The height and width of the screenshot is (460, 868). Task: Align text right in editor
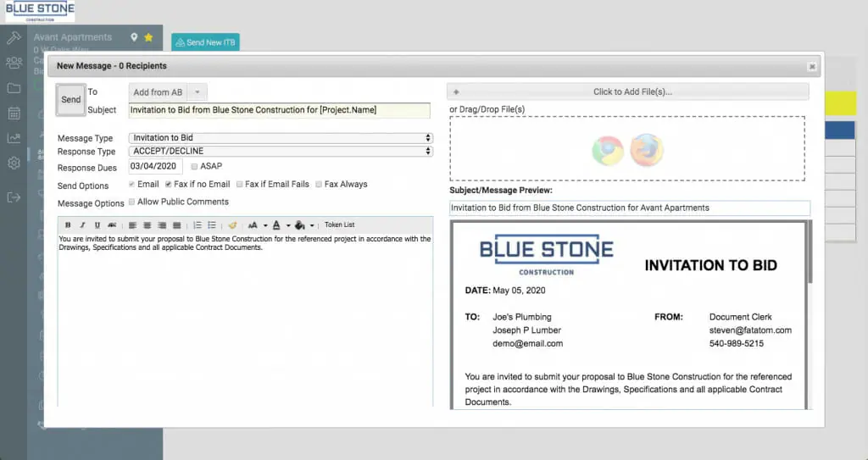click(162, 225)
